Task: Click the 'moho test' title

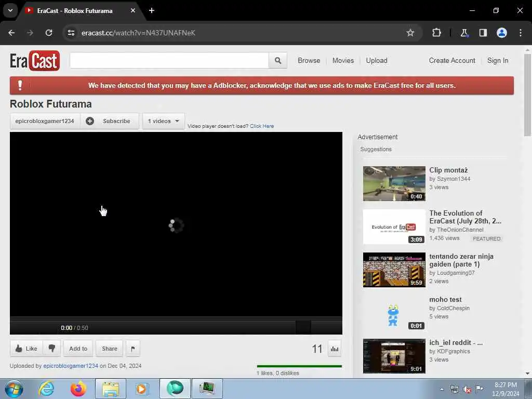Action: tap(445, 299)
